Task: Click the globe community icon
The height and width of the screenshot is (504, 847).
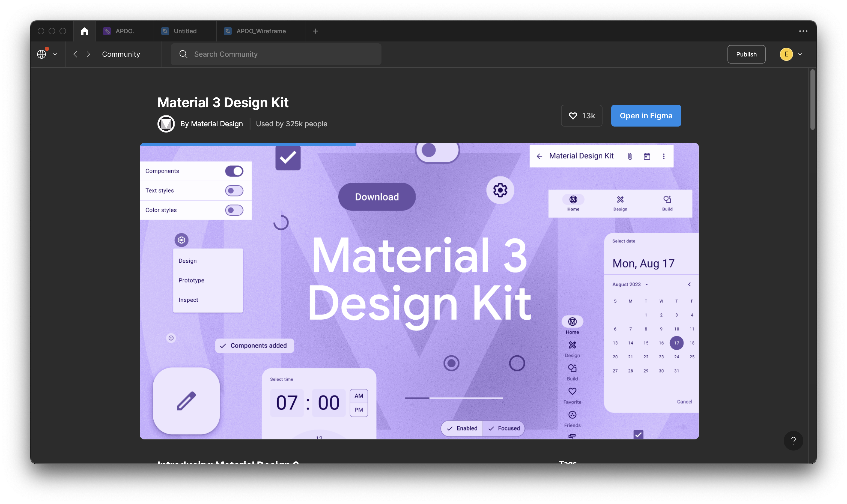Action: click(x=41, y=54)
